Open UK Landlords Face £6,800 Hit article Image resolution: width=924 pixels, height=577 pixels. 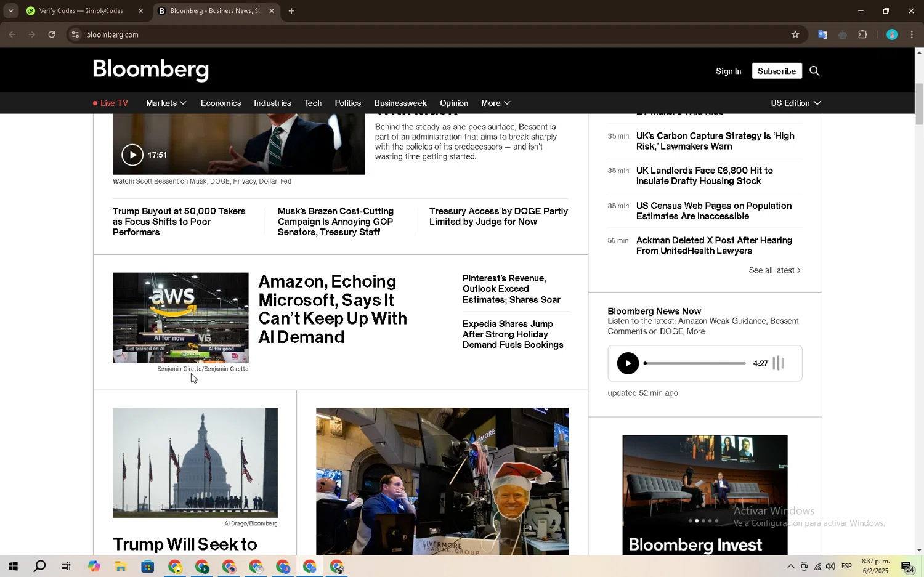[704, 176]
